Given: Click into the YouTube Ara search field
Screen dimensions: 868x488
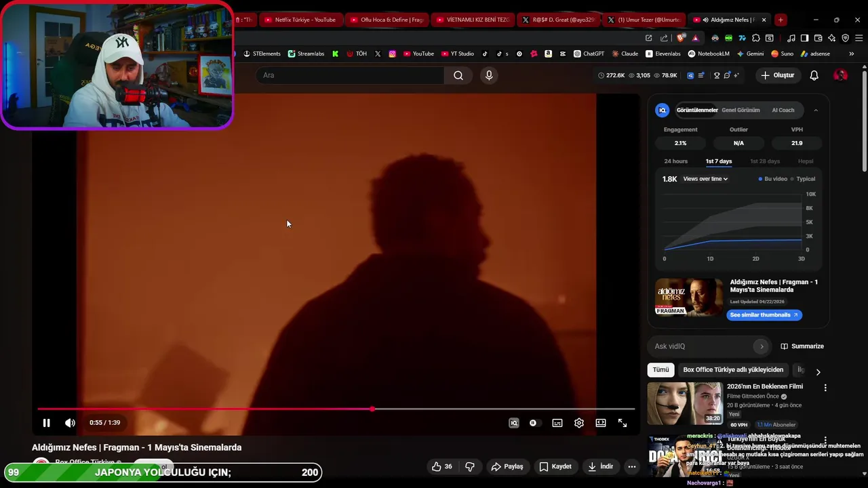Looking at the screenshot, I should coord(351,75).
